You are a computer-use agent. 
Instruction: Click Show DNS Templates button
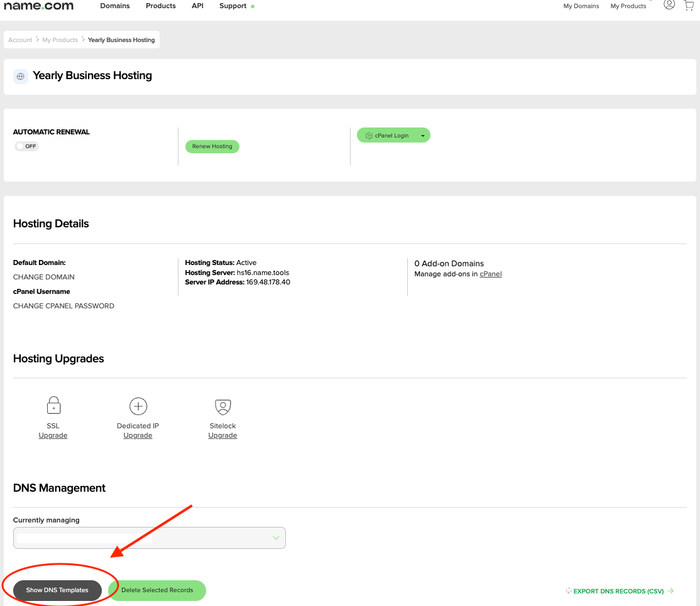click(57, 590)
